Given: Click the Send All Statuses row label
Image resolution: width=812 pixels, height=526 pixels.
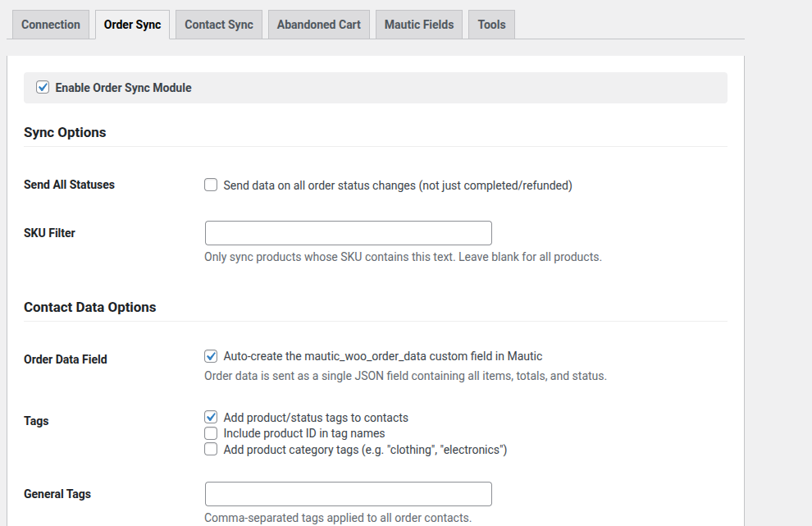Looking at the screenshot, I should click(x=69, y=185).
